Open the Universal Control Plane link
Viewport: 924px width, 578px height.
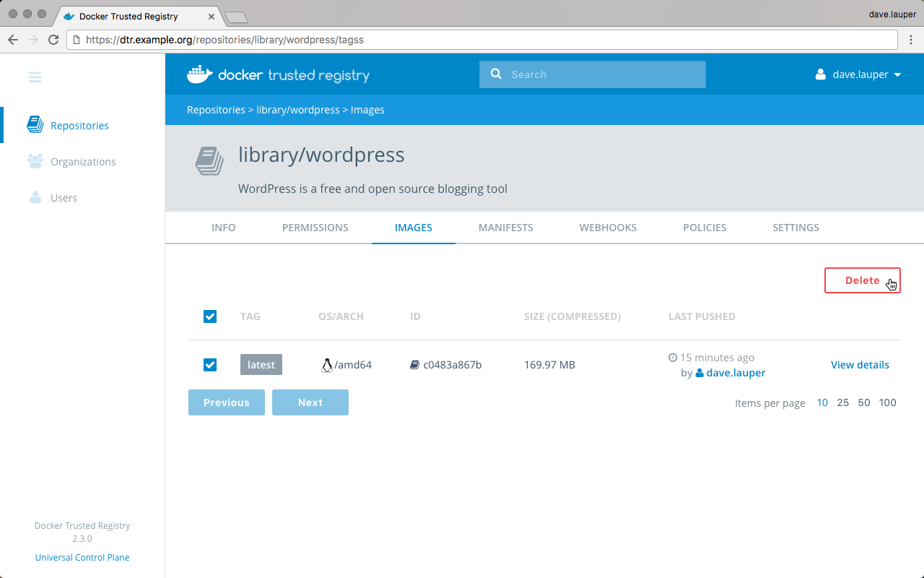coord(82,557)
